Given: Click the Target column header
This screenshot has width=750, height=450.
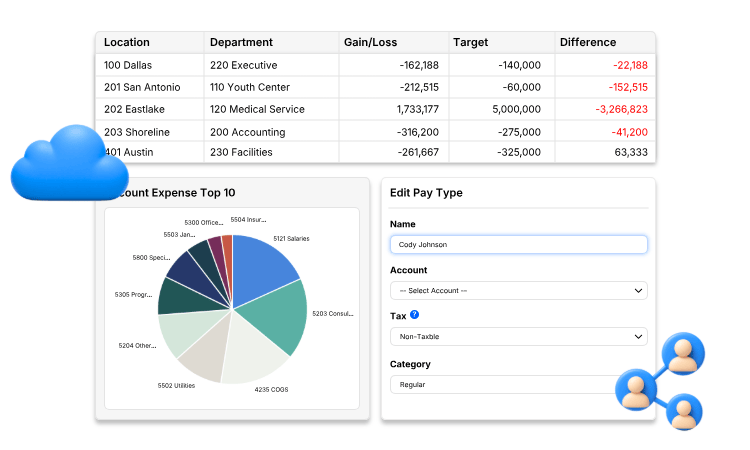Looking at the screenshot, I should (471, 43).
